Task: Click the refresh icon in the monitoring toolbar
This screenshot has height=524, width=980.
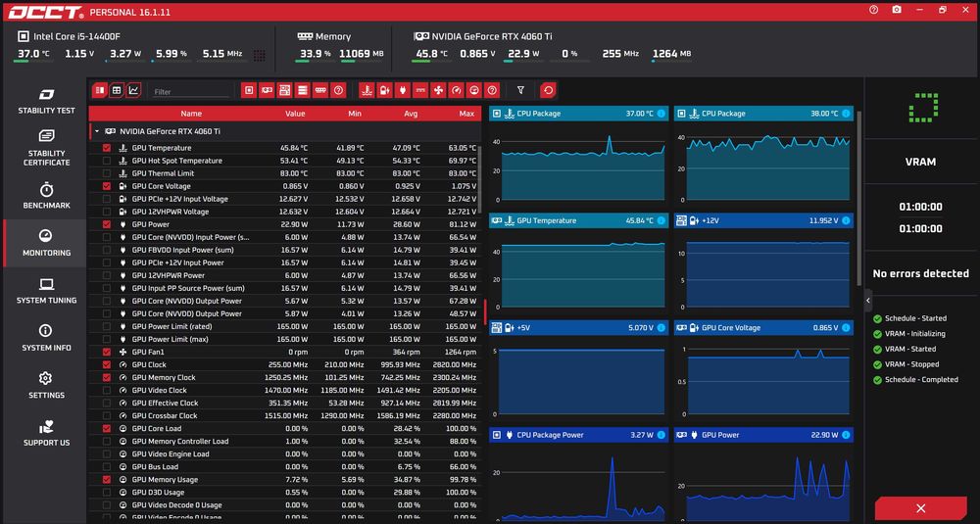Action: [x=548, y=90]
